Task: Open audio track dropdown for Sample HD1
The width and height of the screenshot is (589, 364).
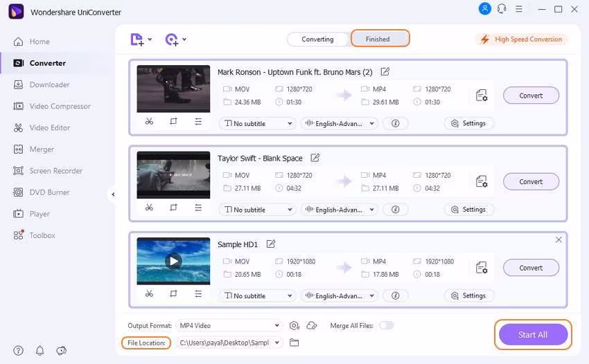Action: 340,295
